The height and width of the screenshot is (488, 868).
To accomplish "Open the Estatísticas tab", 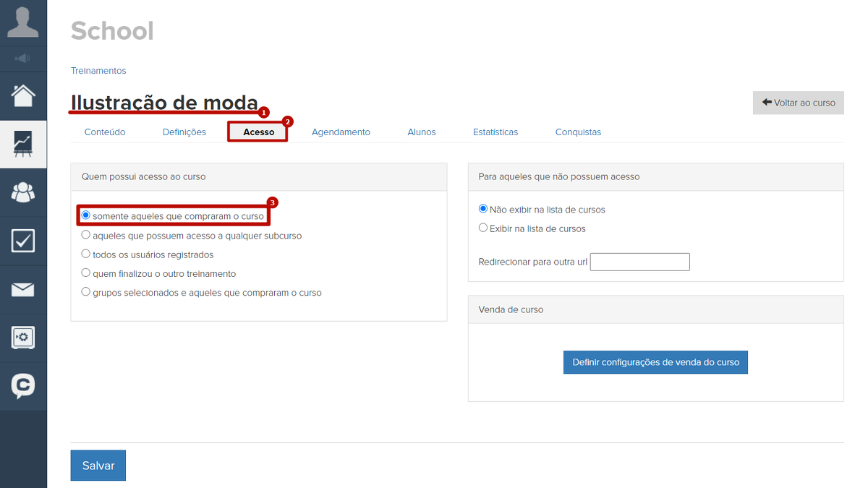I will point(495,132).
